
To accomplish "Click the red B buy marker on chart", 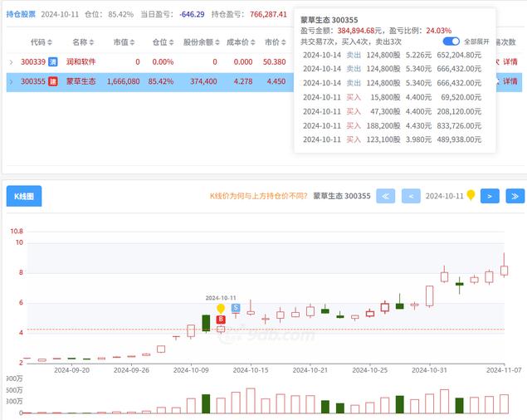I will pyautogui.click(x=221, y=319).
